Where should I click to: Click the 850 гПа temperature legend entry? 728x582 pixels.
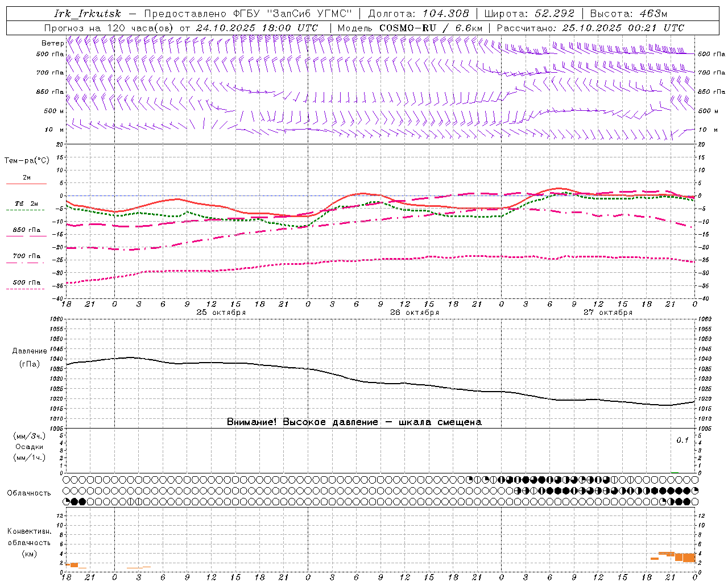(27, 230)
